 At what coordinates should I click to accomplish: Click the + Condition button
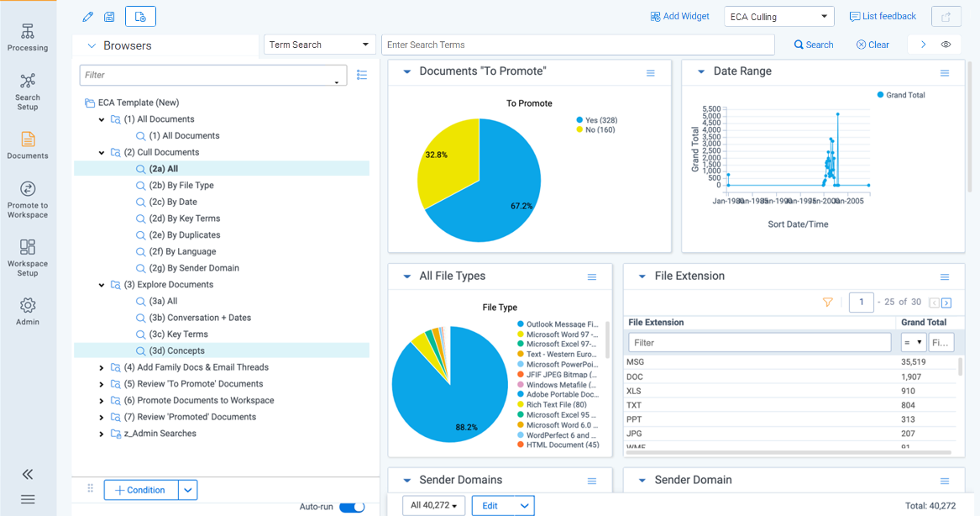pos(141,490)
